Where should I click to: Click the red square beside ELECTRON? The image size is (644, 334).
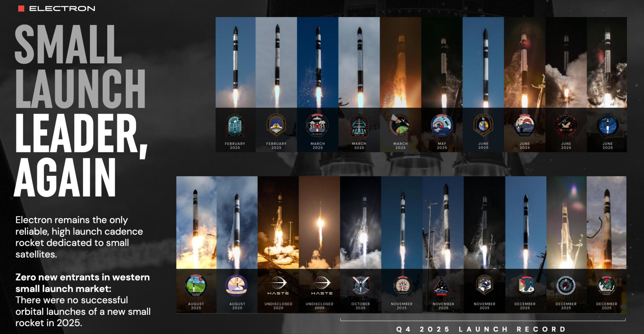21,8
